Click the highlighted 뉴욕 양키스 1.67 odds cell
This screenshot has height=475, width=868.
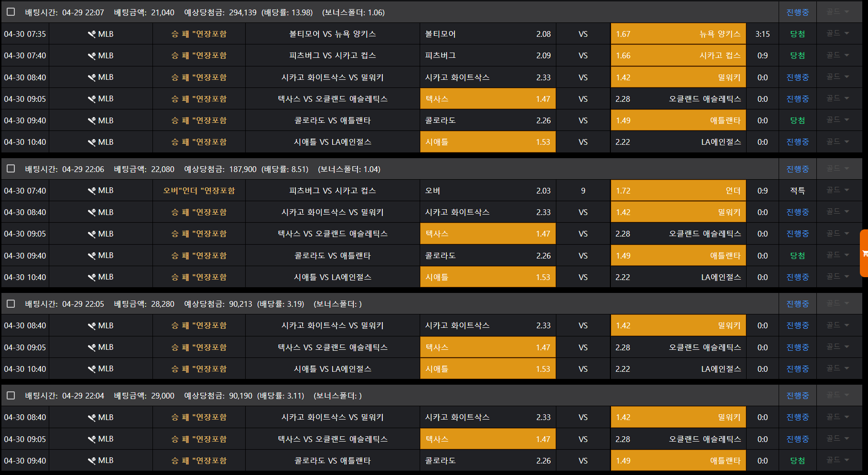pyautogui.click(x=678, y=34)
